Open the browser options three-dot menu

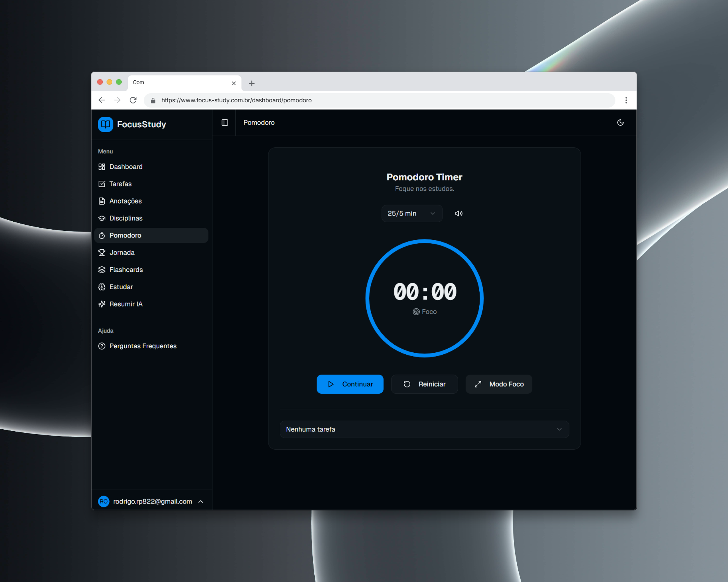(x=626, y=100)
